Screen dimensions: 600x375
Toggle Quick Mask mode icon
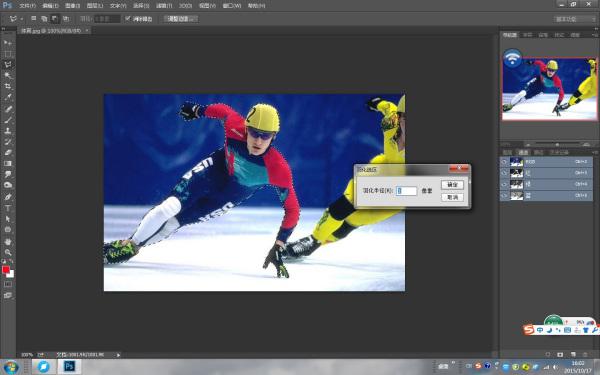click(x=8, y=284)
